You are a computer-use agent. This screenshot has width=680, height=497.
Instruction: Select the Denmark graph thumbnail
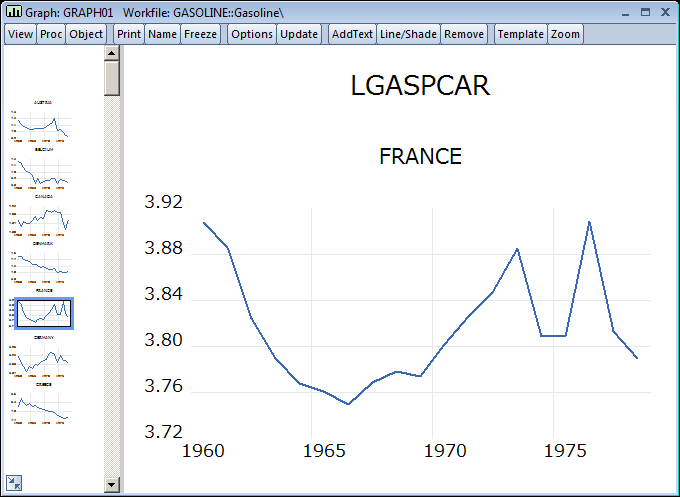(42, 263)
